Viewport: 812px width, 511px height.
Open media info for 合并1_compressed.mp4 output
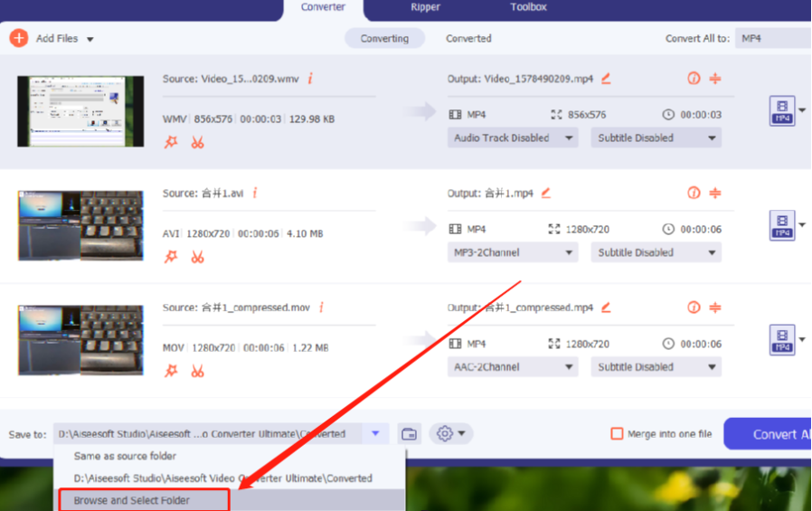[x=694, y=308]
